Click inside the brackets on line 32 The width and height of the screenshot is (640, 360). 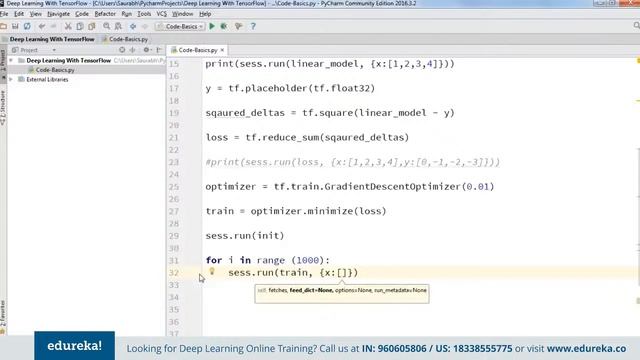[x=342, y=273]
